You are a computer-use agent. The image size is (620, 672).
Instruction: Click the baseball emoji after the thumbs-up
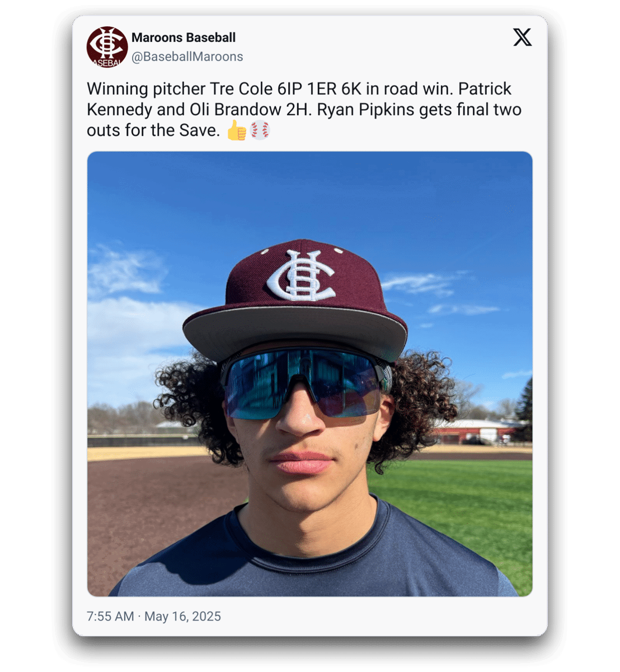click(x=260, y=130)
